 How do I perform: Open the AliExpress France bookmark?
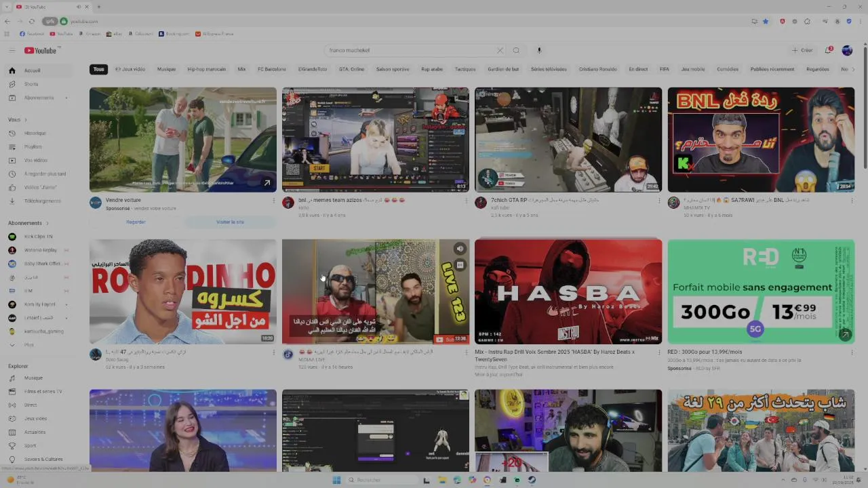(x=214, y=34)
